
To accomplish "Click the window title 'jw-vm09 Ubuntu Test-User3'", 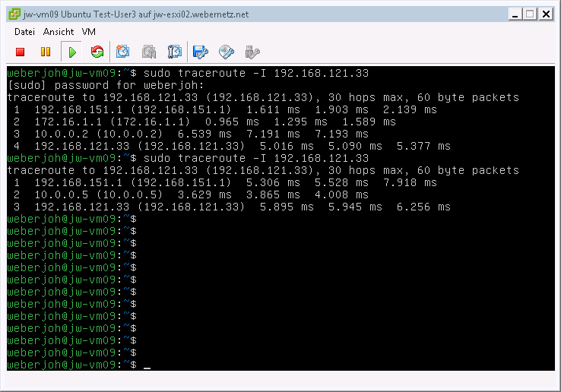I will click(79, 14).
